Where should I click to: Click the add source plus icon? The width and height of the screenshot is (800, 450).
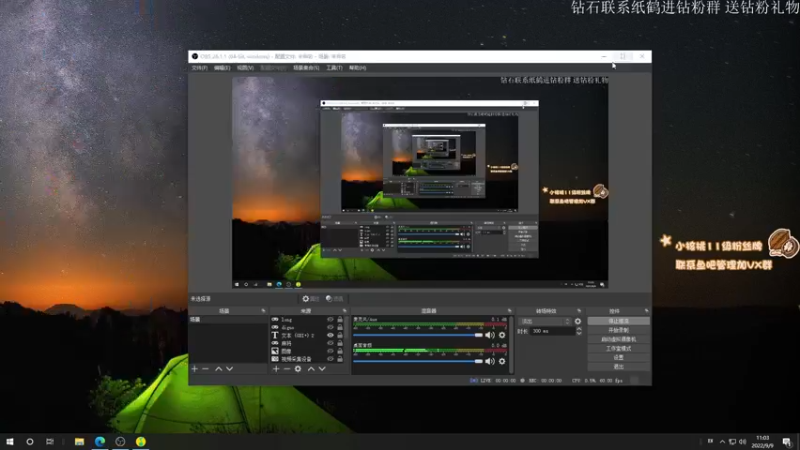[x=276, y=369]
